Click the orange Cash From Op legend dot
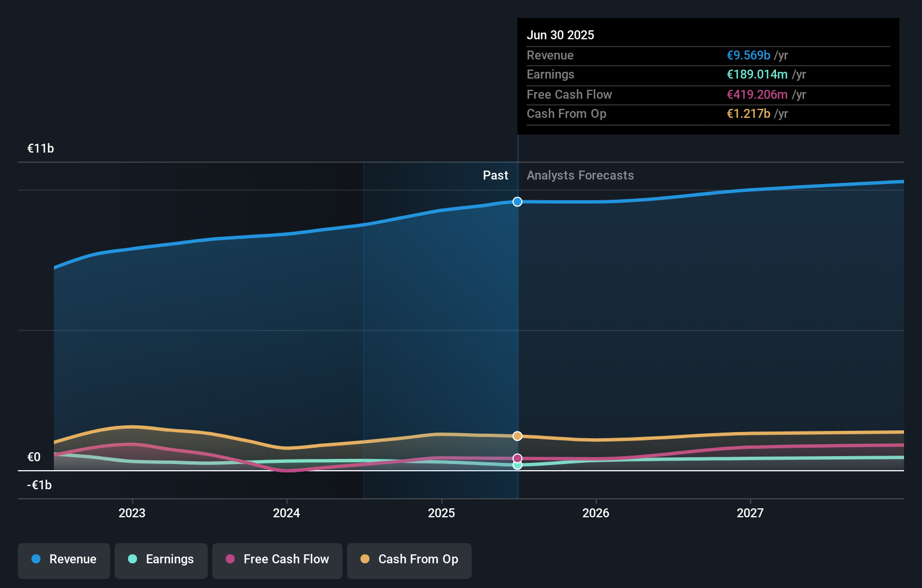 pos(365,559)
